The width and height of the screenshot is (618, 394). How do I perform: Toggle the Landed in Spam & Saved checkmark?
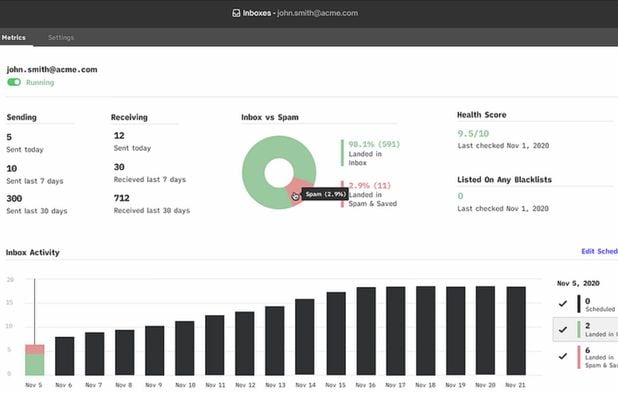coord(563,356)
